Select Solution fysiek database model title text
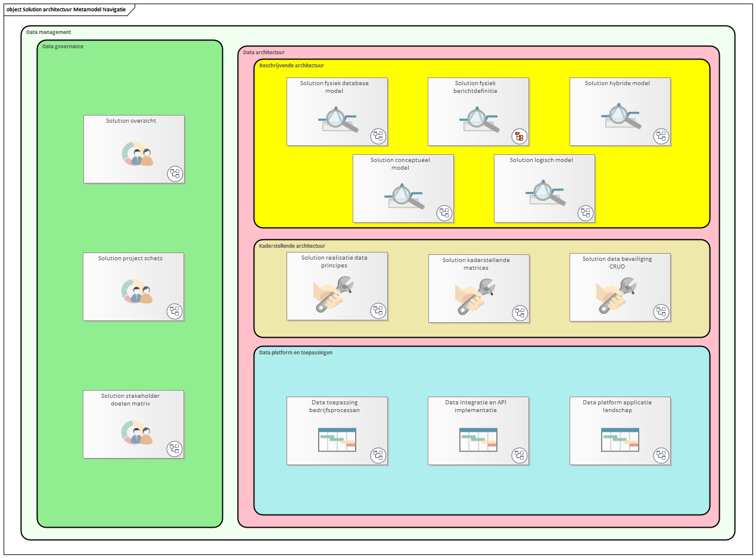This screenshot has height=558, width=756. point(334,87)
